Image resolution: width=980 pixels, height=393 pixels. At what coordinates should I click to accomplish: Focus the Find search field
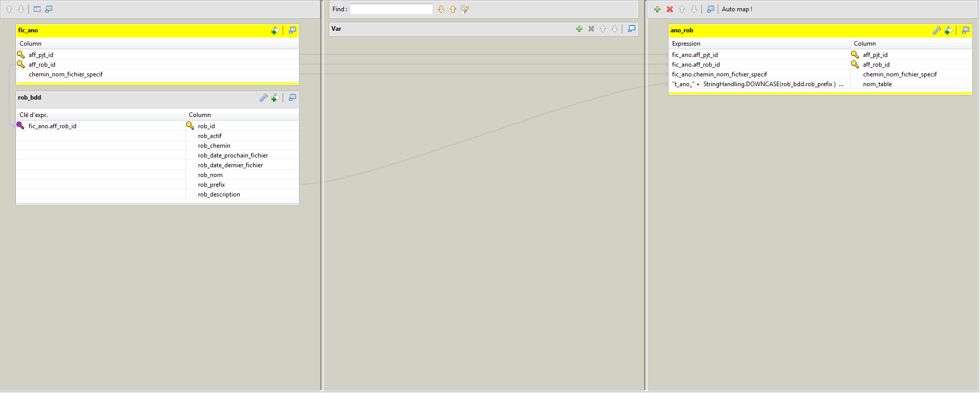click(391, 9)
